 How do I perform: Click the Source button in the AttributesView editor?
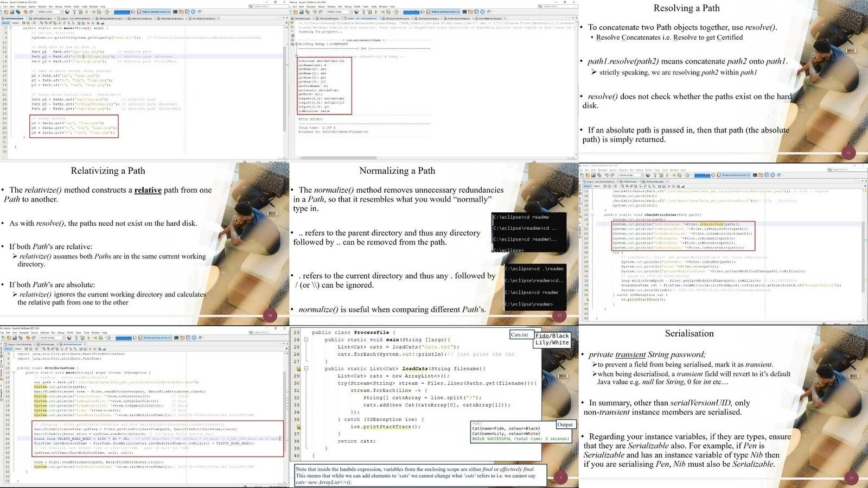coord(8,349)
